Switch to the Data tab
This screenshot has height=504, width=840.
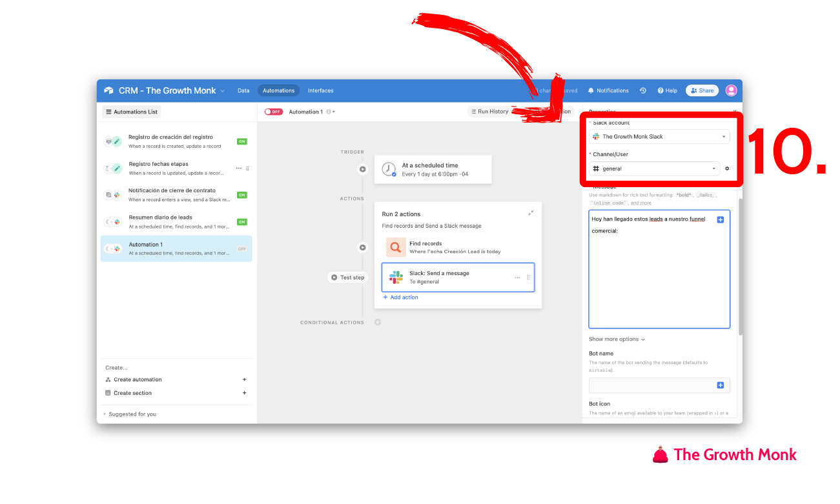(243, 91)
